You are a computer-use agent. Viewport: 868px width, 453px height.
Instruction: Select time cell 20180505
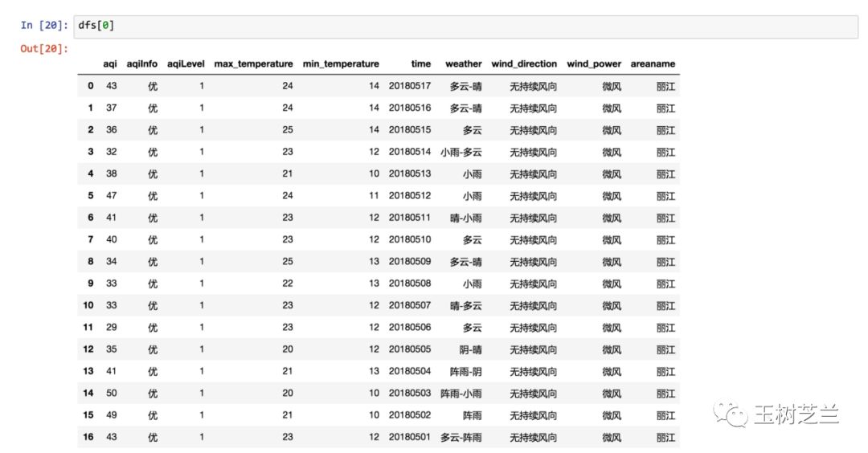click(x=410, y=349)
